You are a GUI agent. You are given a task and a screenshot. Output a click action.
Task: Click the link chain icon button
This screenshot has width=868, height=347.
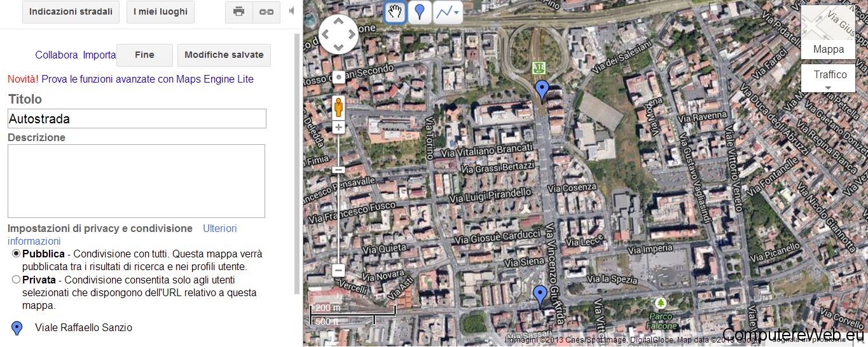coord(266,11)
